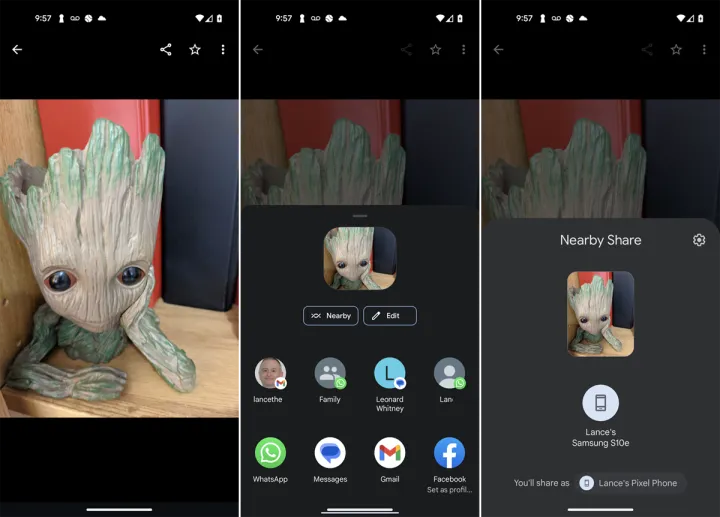Share via the Facebook app icon

pos(449,453)
